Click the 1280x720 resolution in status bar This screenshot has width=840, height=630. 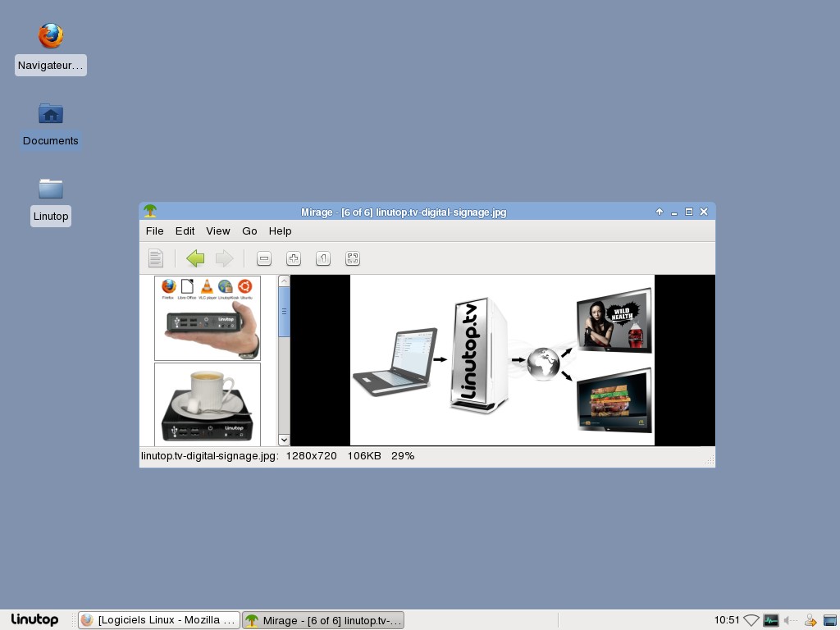pyautogui.click(x=311, y=456)
